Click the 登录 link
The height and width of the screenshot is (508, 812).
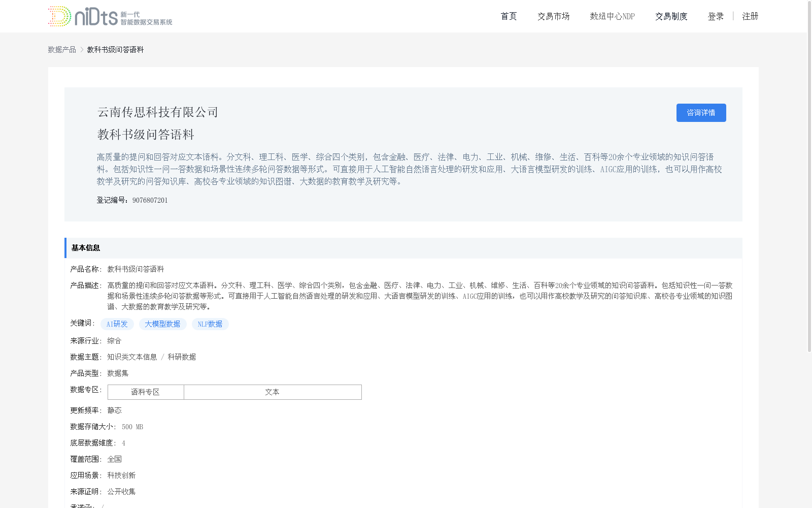point(716,16)
